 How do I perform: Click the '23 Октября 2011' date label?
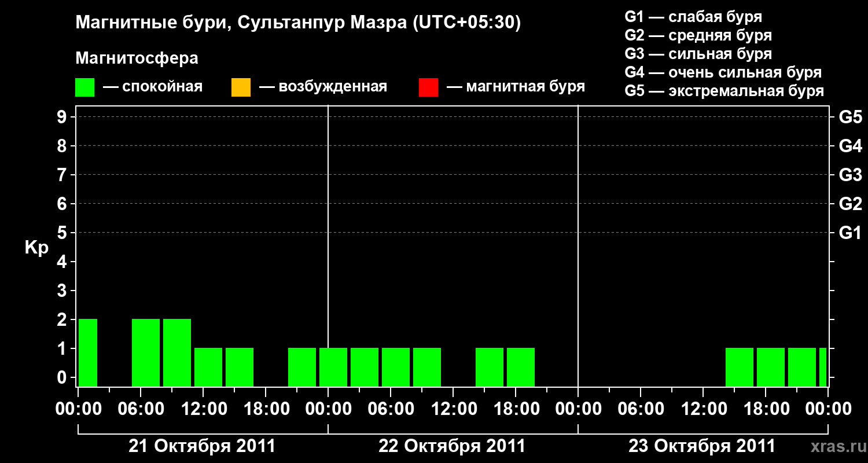[x=702, y=446]
